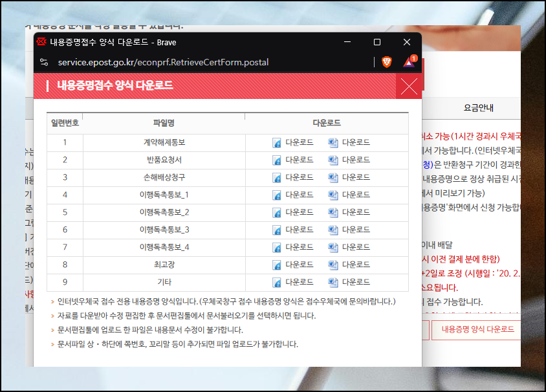Download Word file for 반품요청서
Screen dimensions: 546x392
click(x=349, y=160)
